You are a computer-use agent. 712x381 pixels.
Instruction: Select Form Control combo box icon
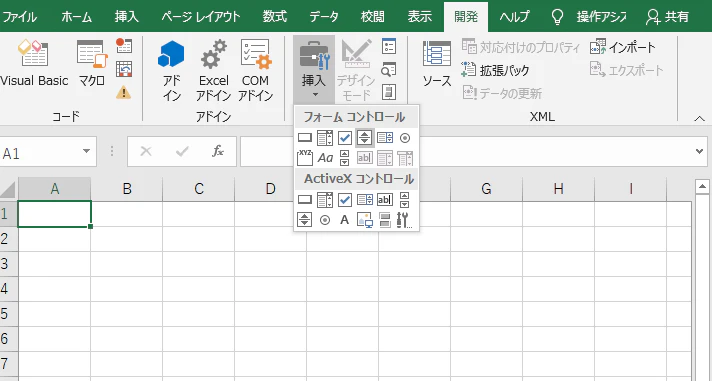pos(325,138)
